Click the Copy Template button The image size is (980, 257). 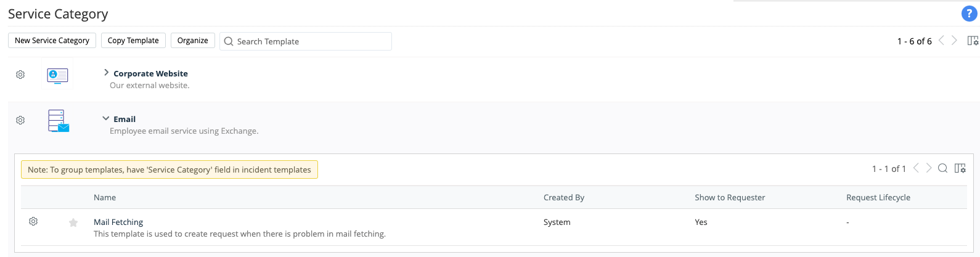[x=133, y=41]
